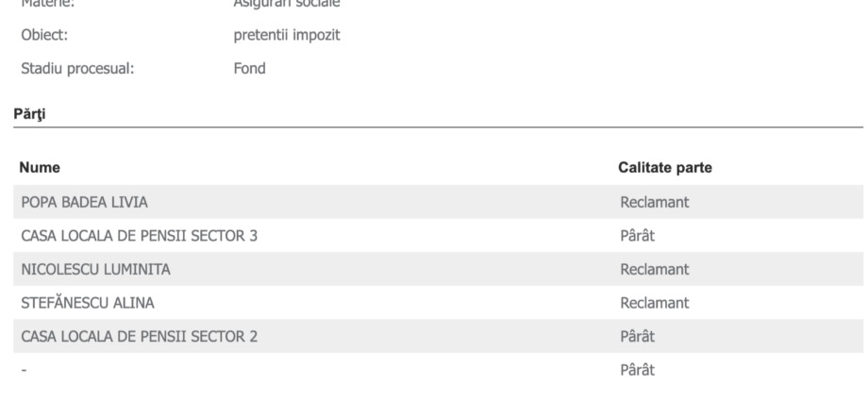Click the Calitate parte column header
Viewport: 868px width, 401px height.
pyautogui.click(x=665, y=167)
